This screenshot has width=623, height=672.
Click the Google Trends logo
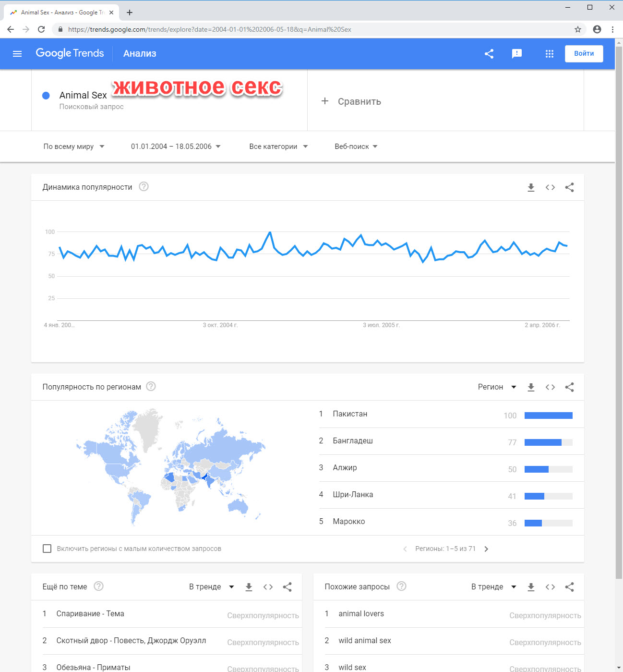[70, 53]
